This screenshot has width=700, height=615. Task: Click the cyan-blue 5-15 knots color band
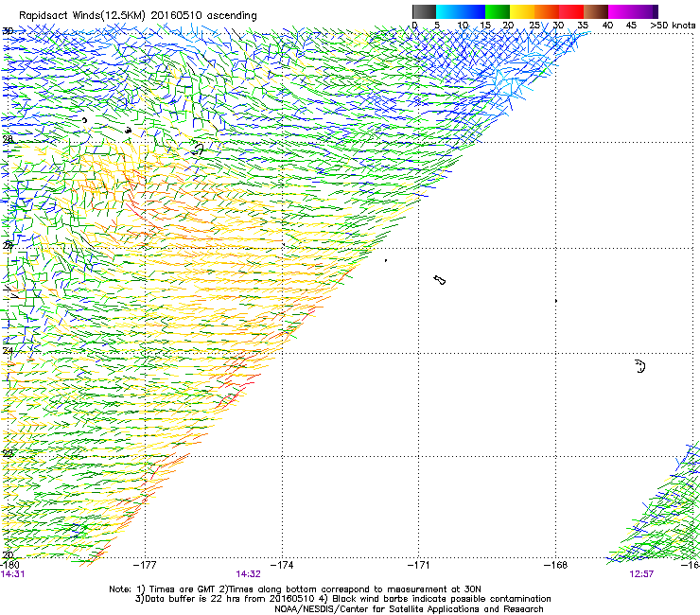[x=461, y=11]
